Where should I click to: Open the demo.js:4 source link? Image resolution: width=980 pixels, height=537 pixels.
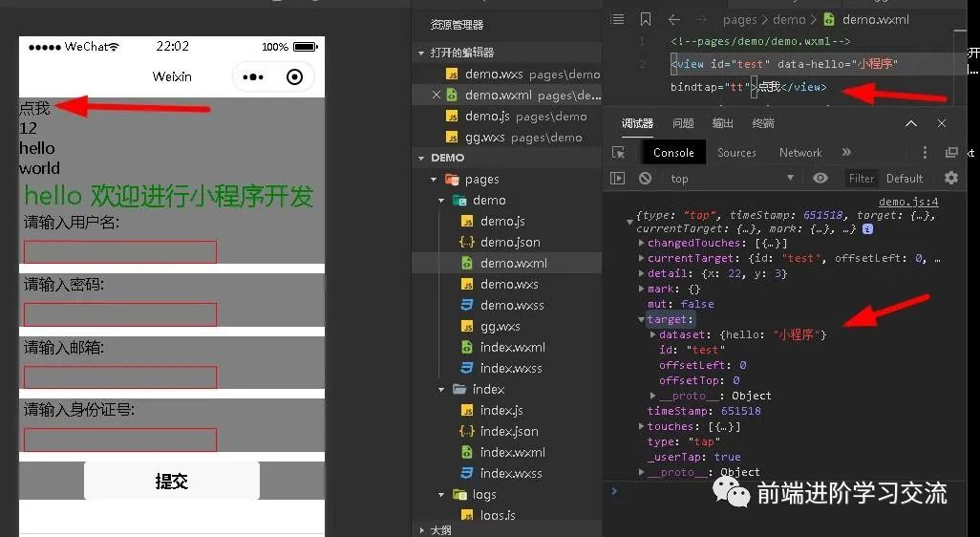(x=907, y=202)
